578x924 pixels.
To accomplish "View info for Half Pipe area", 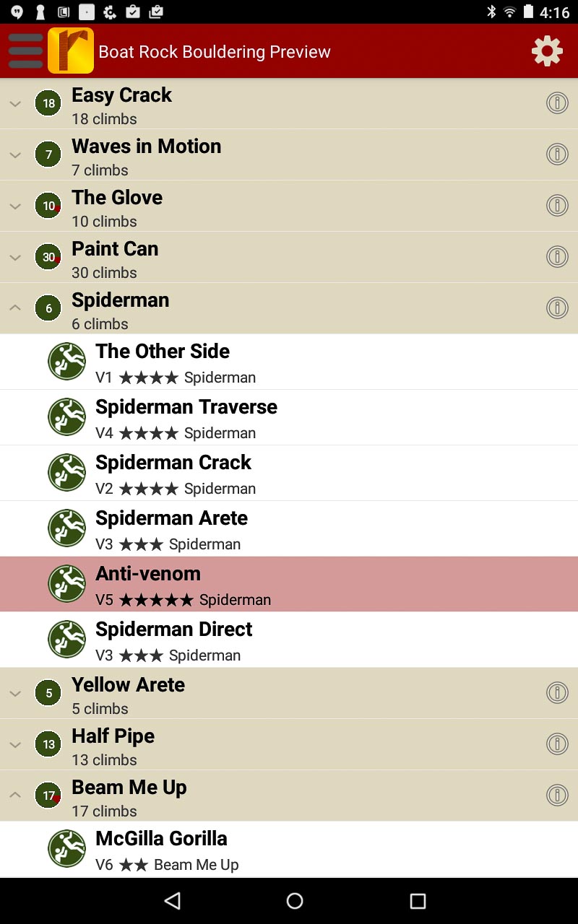I will pos(557,744).
